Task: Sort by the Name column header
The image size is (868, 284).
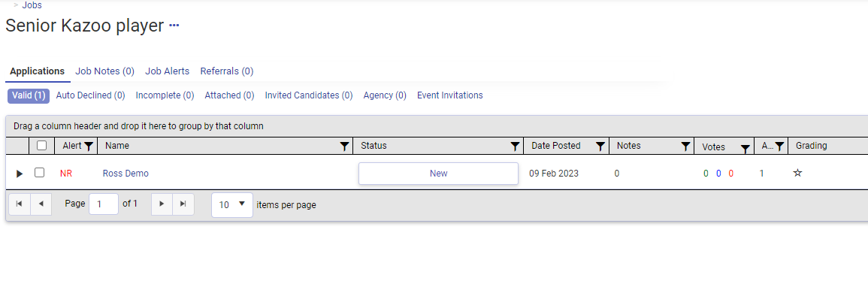Action: (116, 146)
